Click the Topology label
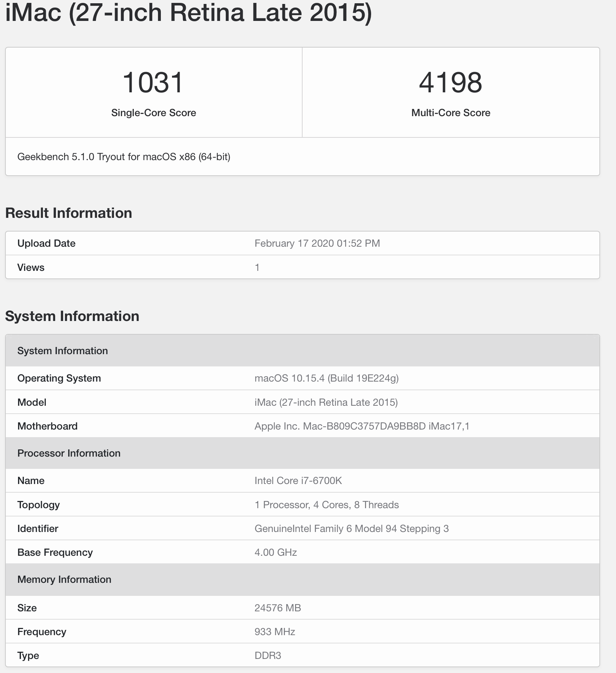 (39, 505)
